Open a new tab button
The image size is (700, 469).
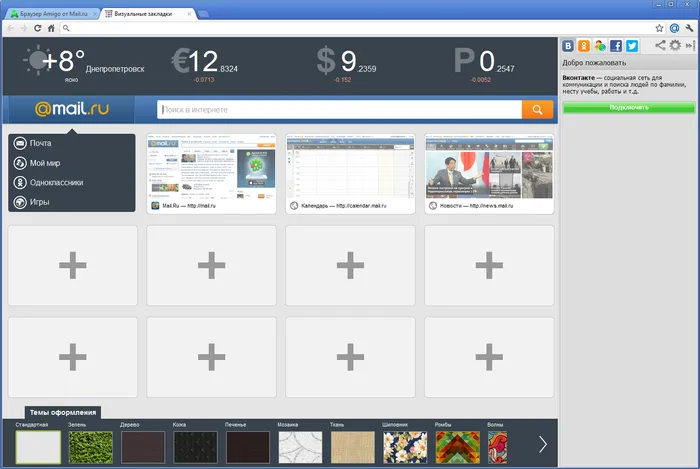click(x=204, y=14)
